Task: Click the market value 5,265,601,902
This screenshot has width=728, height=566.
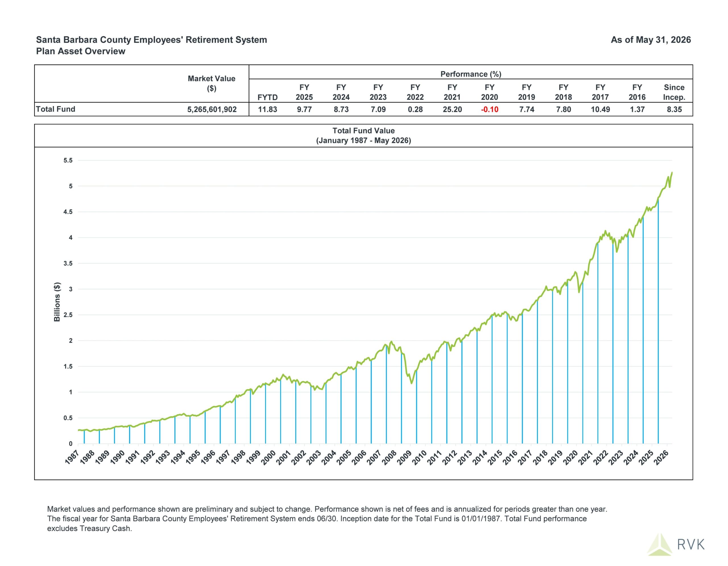Action: pos(212,109)
